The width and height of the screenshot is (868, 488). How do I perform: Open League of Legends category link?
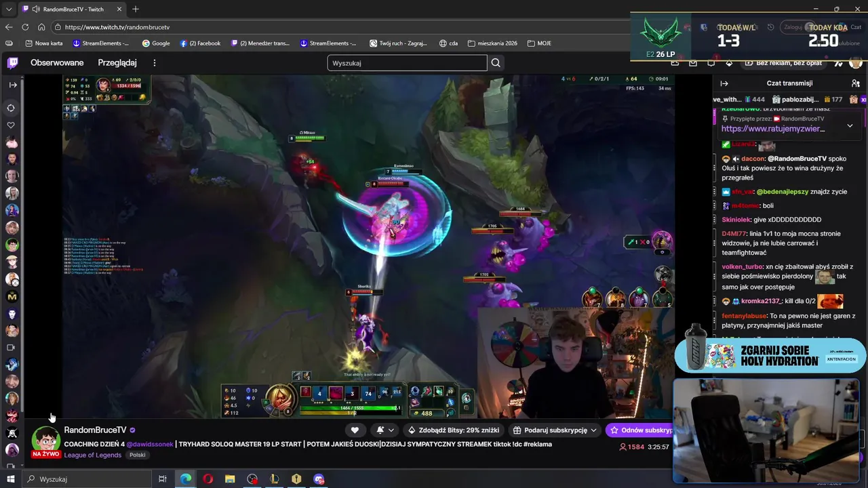[93, 455]
